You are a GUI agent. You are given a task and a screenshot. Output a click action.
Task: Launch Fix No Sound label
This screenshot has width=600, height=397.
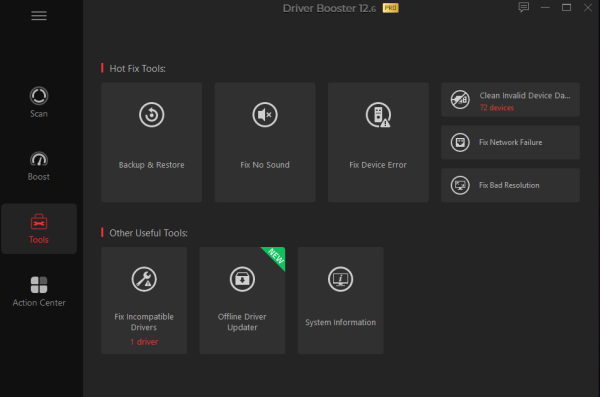click(265, 165)
